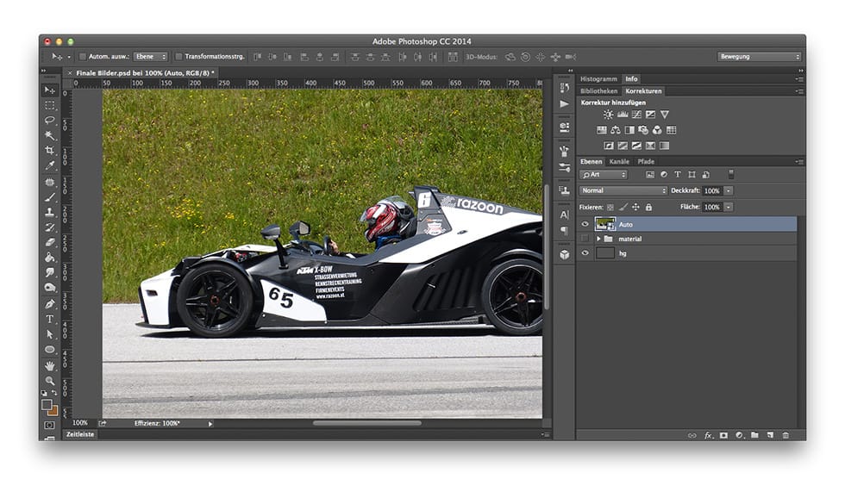Viewport: 845px width, 504px height.
Task: Add a Channel Mixer adjustment
Action: click(x=657, y=130)
